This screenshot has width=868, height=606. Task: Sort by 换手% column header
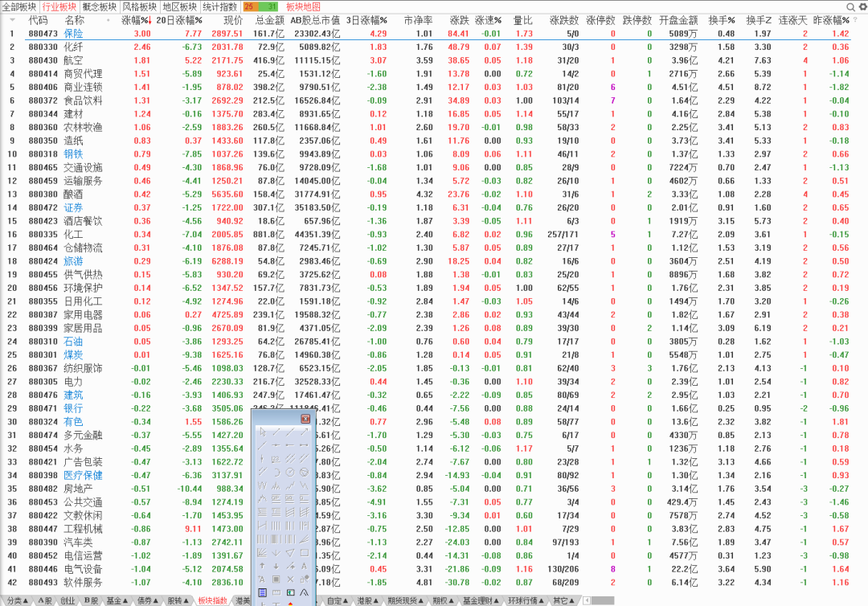(721, 20)
